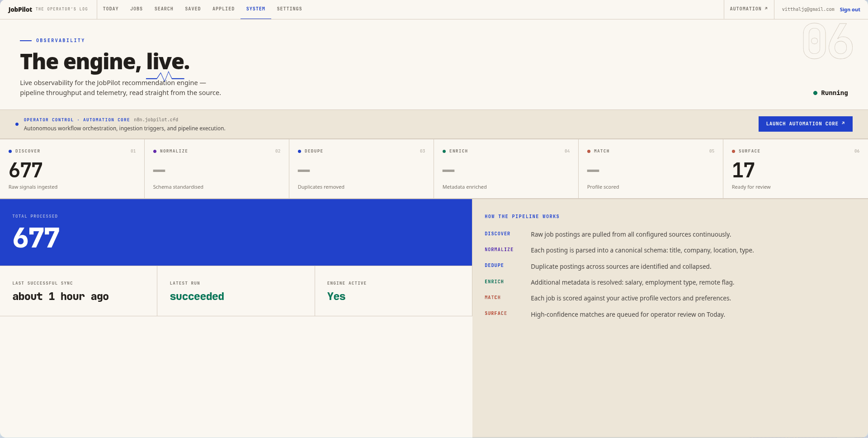Click the NORMALIZE label in pipeline explanation

pos(499,250)
